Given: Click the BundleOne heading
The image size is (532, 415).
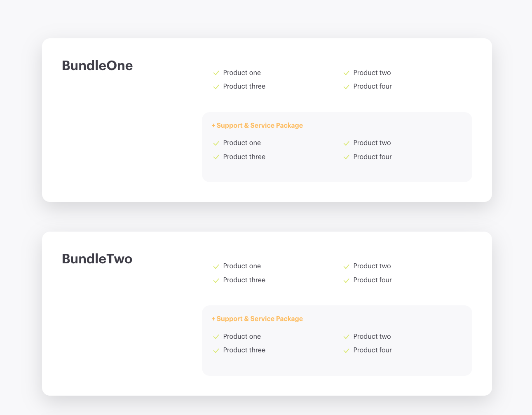Looking at the screenshot, I should (x=97, y=66).
